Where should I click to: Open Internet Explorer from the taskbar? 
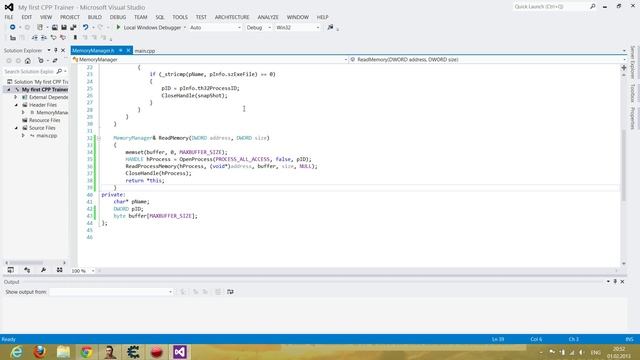16,352
